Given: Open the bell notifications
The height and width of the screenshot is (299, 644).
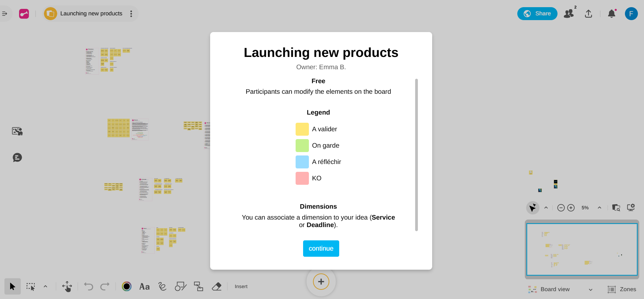Looking at the screenshot, I should click(x=612, y=14).
